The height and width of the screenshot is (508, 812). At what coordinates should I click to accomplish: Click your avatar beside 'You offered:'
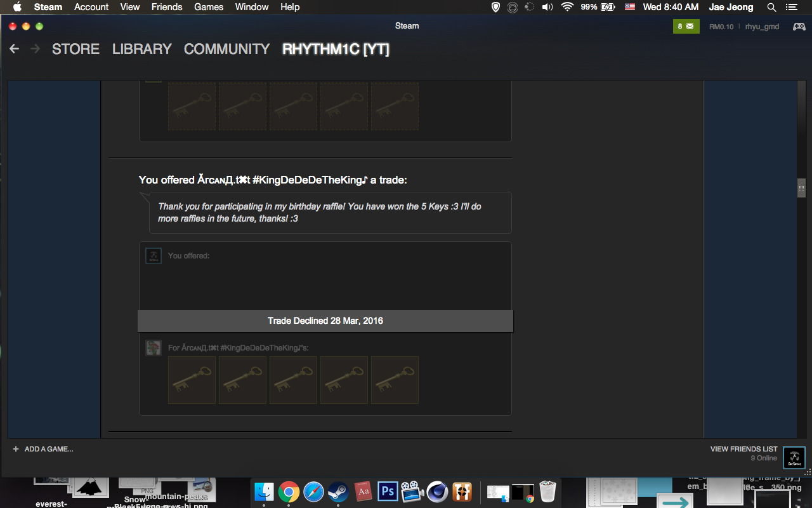(153, 256)
